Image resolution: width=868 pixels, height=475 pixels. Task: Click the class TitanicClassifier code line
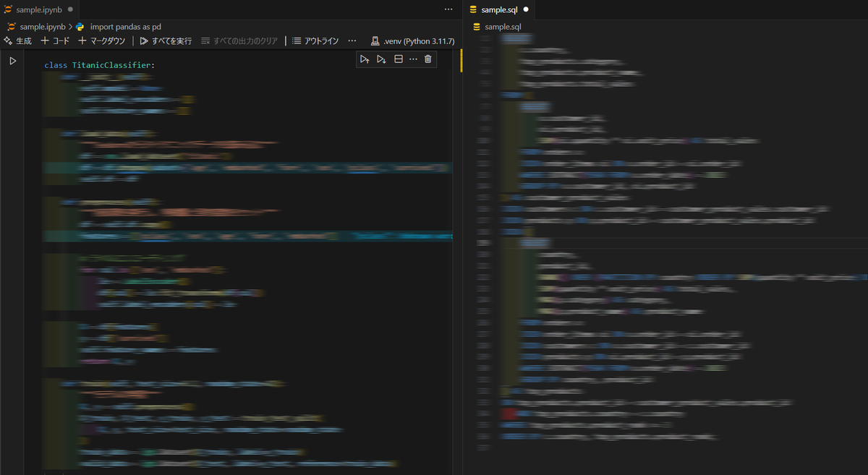pos(100,65)
